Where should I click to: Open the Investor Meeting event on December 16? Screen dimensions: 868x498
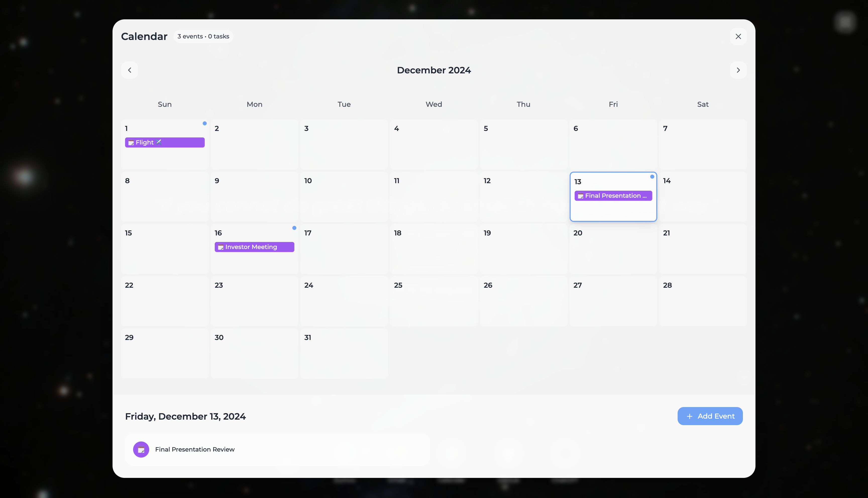(x=254, y=246)
